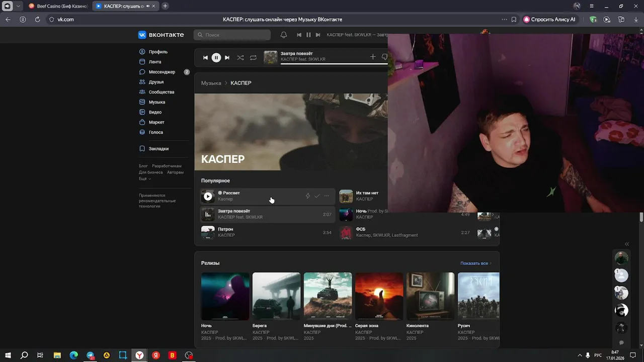Image resolution: width=644 pixels, height=362 pixels.
Task: Click the VK header notifications bell
Action: pyautogui.click(x=284, y=35)
